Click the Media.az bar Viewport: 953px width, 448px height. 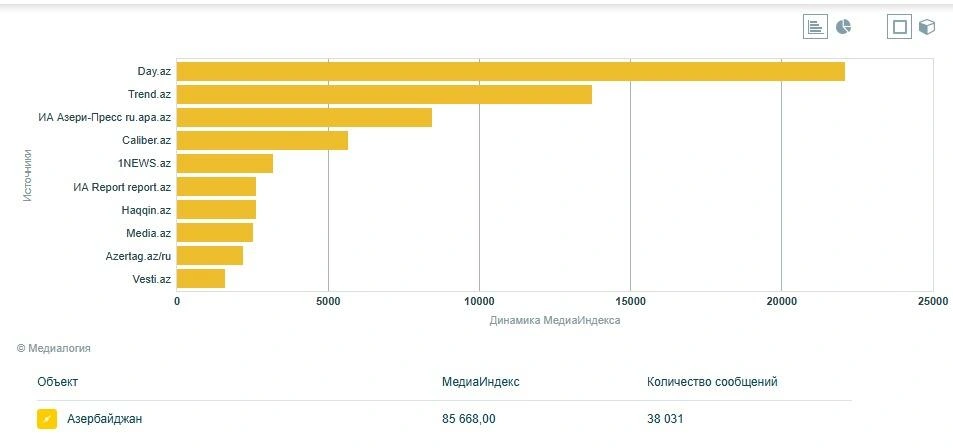pos(215,233)
